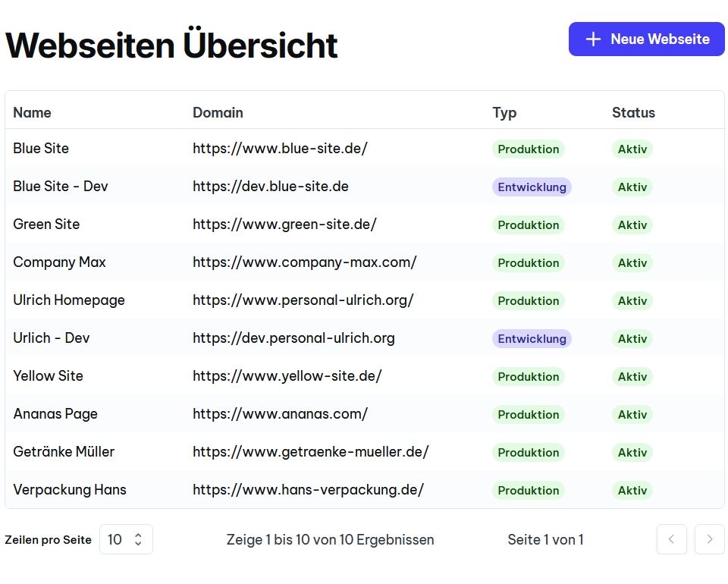Click the Verpackung Hans website name
728x584 pixels.
[69, 490]
